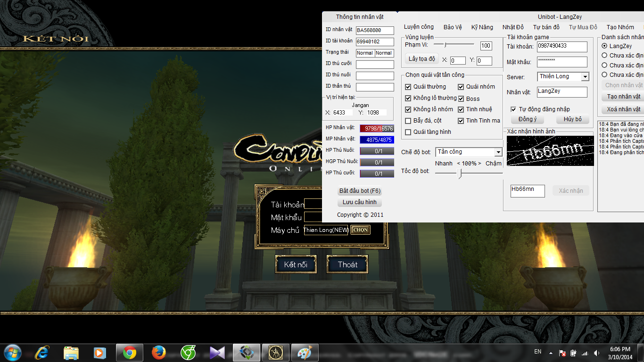Open the Tự bán đồ tab
This screenshot has height=362, width=644.
[x=546, y=27]
